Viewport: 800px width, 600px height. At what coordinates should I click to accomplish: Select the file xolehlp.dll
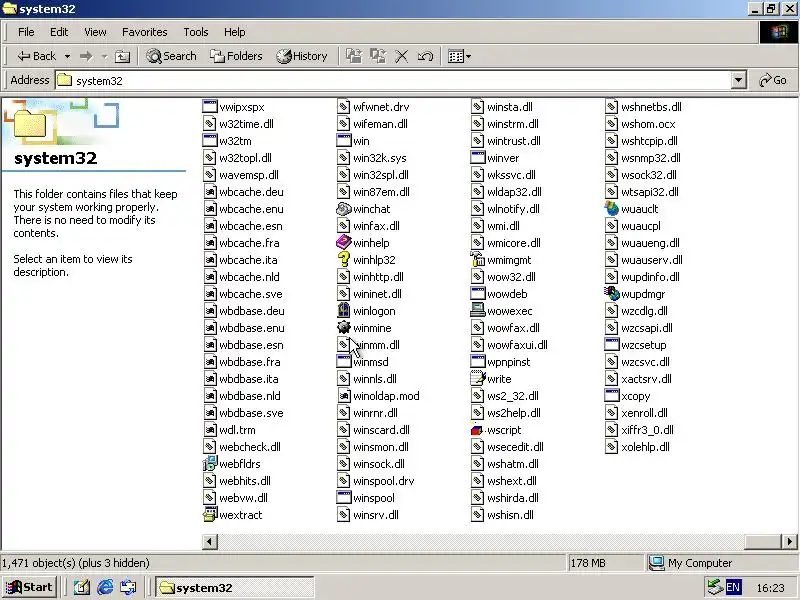[x=638, y=447]
